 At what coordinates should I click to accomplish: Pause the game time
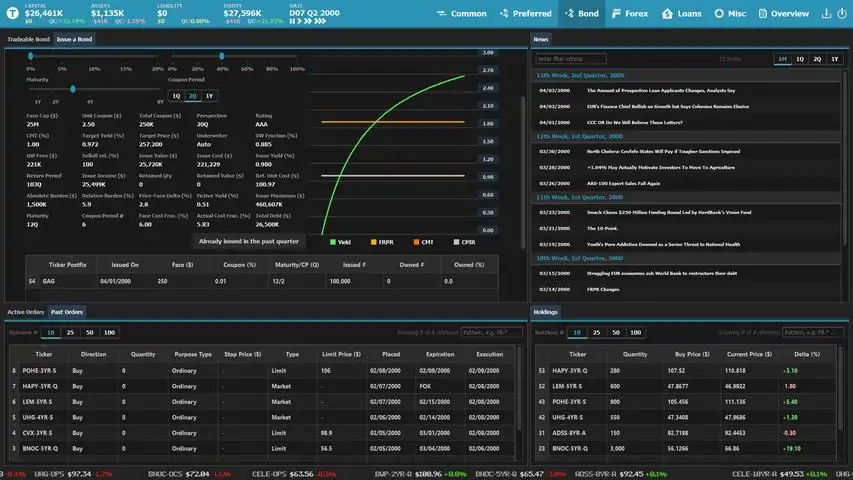(292, 21)
